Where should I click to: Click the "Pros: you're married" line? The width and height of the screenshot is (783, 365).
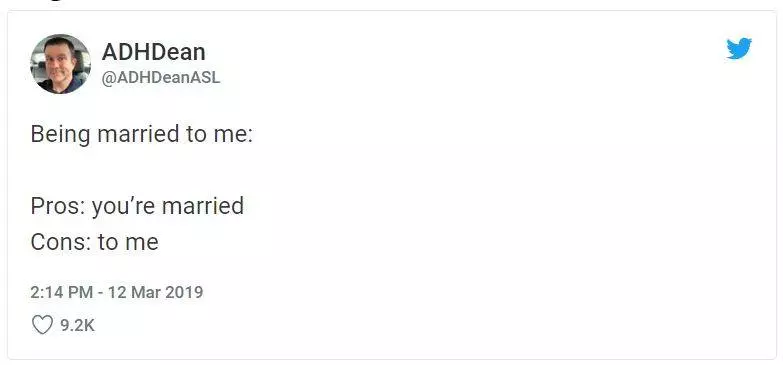click(137, 206)
